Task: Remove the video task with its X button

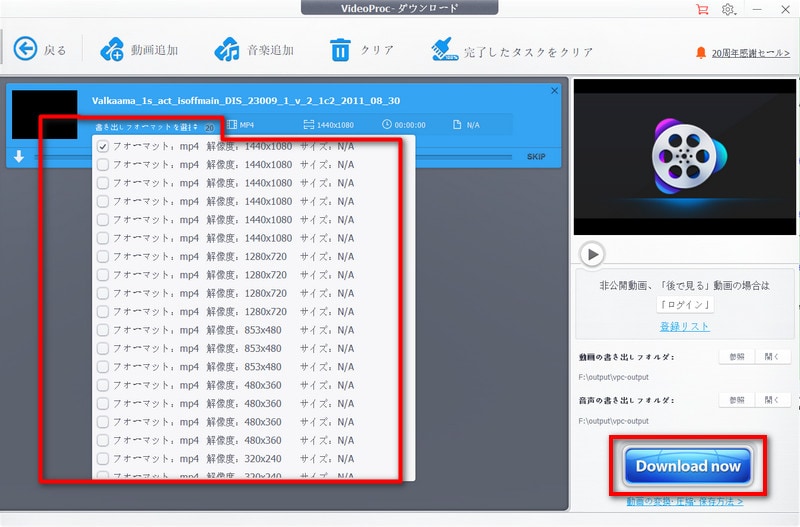Action: (x=554, y=91)
